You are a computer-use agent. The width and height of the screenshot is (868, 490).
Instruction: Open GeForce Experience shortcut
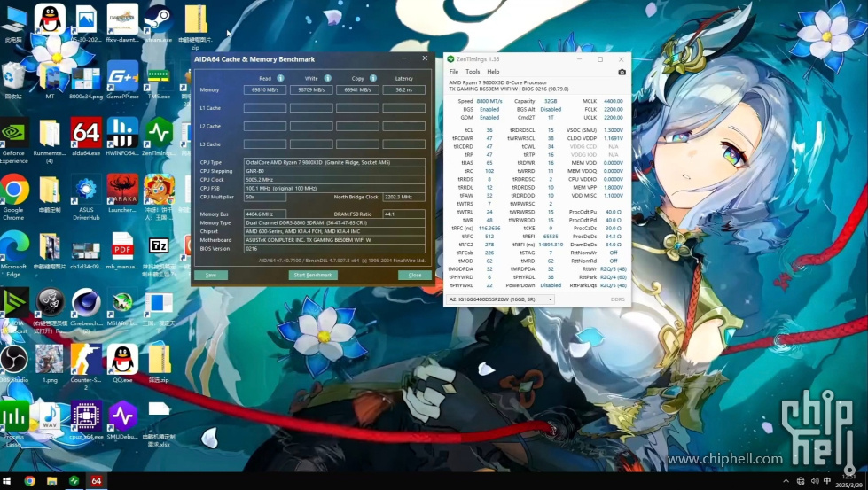pyautogui.click(x=14, y=141)
